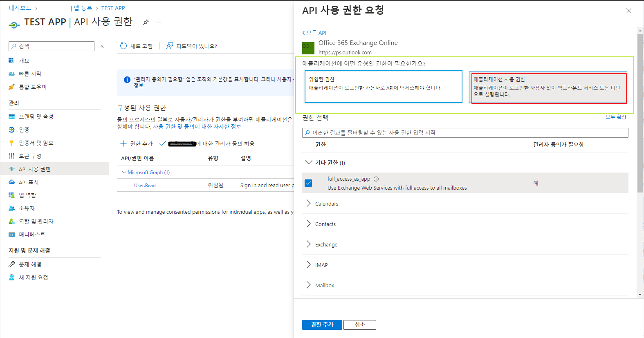Click TEST APP breadcrumb text
Image resolution: width=644 pixels, height=338 pixels.
click(x=113, y=8)
